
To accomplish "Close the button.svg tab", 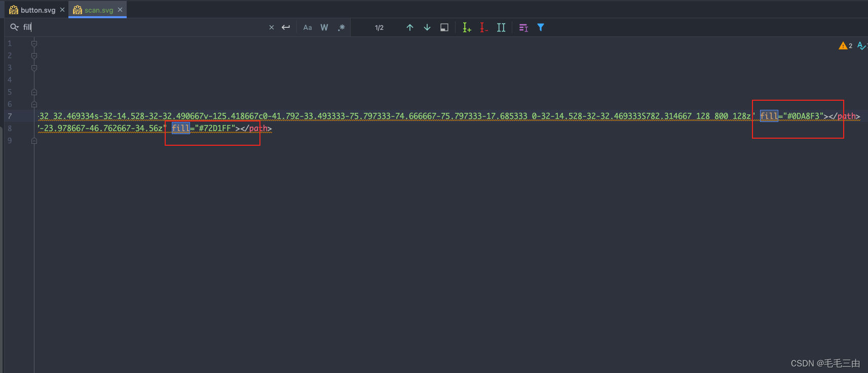I will (62, 10).
